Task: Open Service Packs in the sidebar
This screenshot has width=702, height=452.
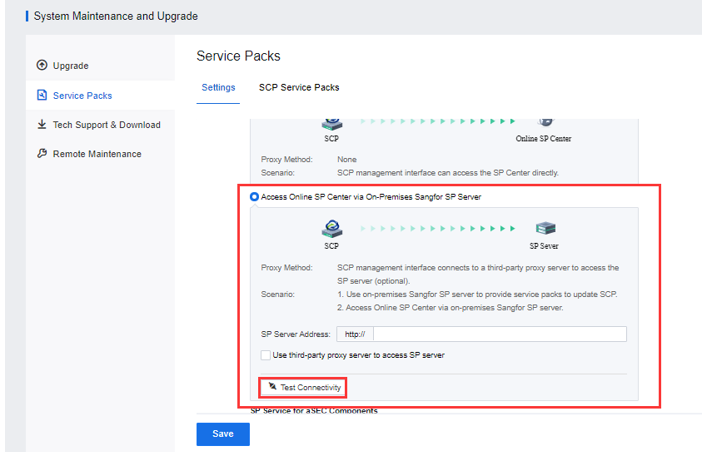Action: [100, 95]
